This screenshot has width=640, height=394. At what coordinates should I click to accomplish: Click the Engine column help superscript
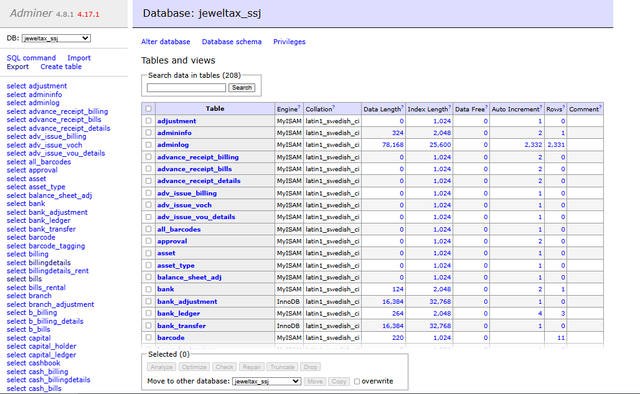click(x=299, y=107)
